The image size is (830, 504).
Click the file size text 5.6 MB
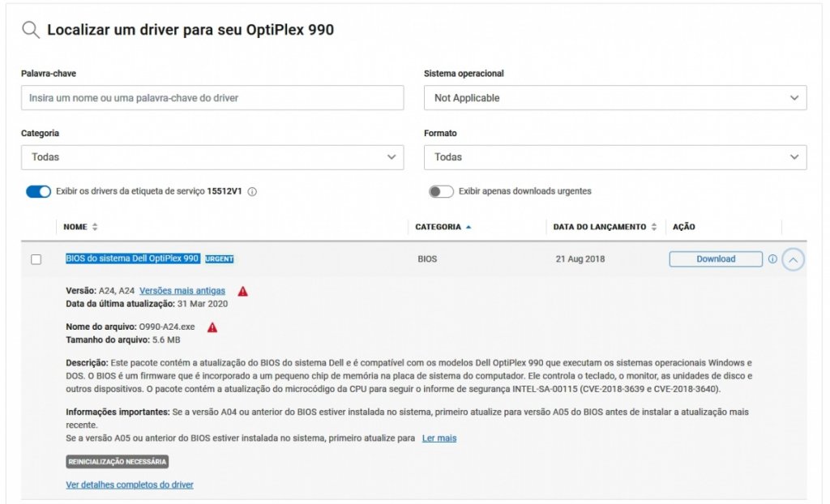pyautogui.click(x=166, y=340)
